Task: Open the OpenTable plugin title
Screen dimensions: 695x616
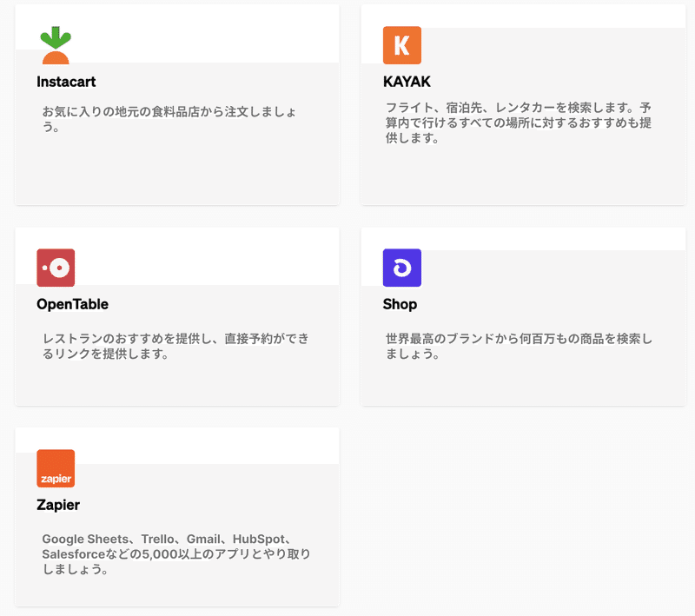Action: click(x=73, y=304)
